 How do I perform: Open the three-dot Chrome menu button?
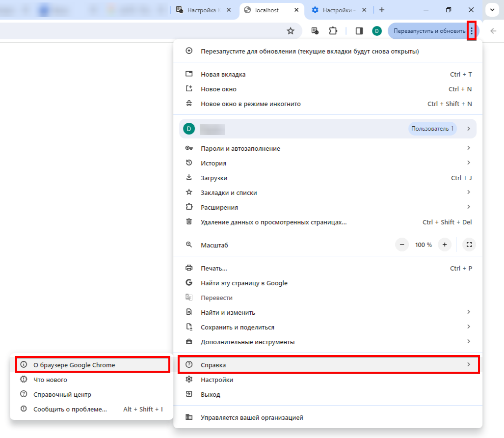(x=472, y=31)
